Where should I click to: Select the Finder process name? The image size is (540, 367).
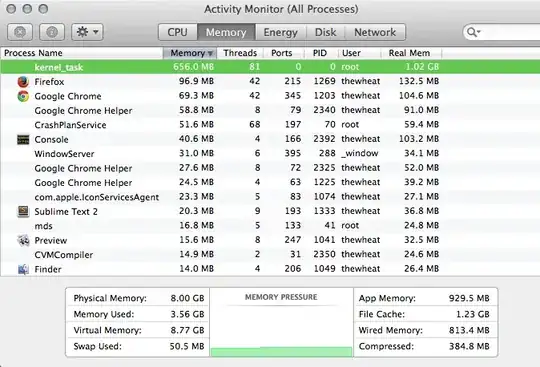pyautogui.click(x=48, y=269)
